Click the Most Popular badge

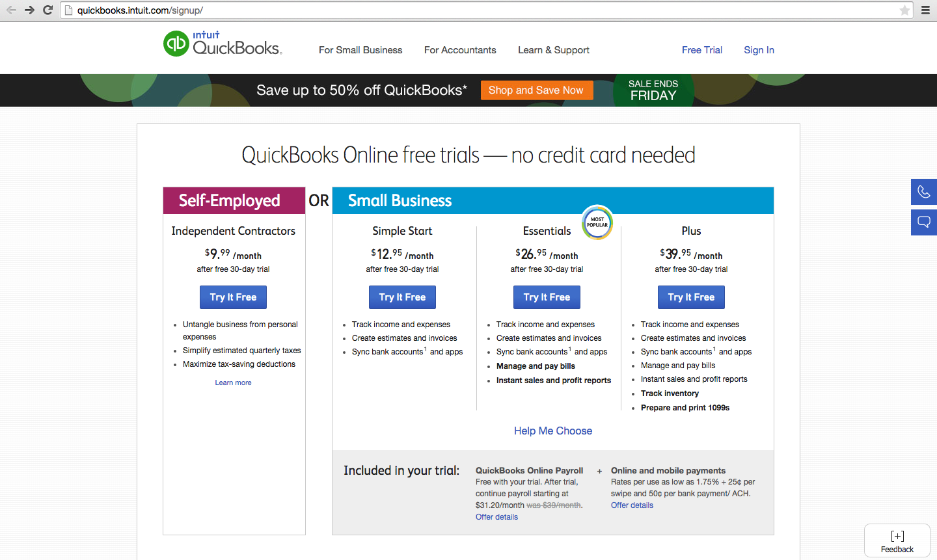(597, 222)
